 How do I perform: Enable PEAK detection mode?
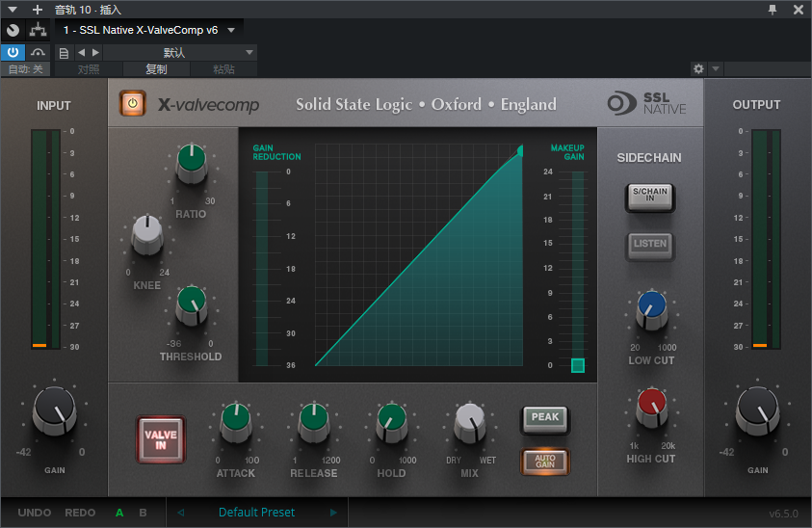(x=545, y=418)
